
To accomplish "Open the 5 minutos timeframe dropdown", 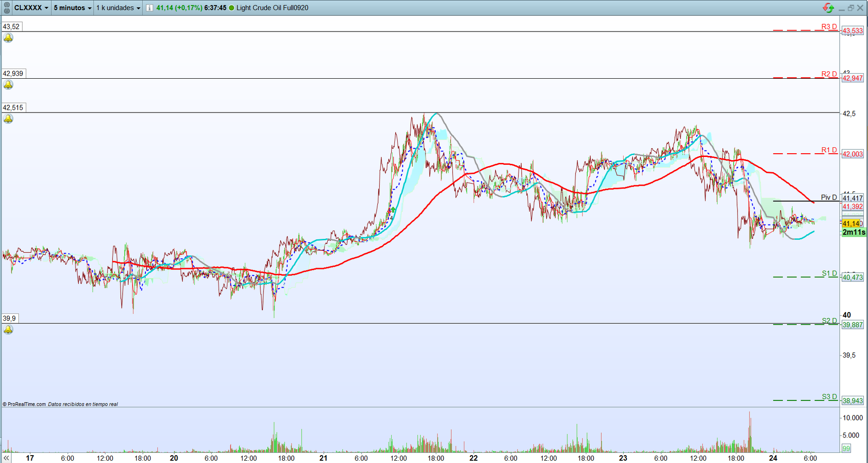I will tap(72, 8).
